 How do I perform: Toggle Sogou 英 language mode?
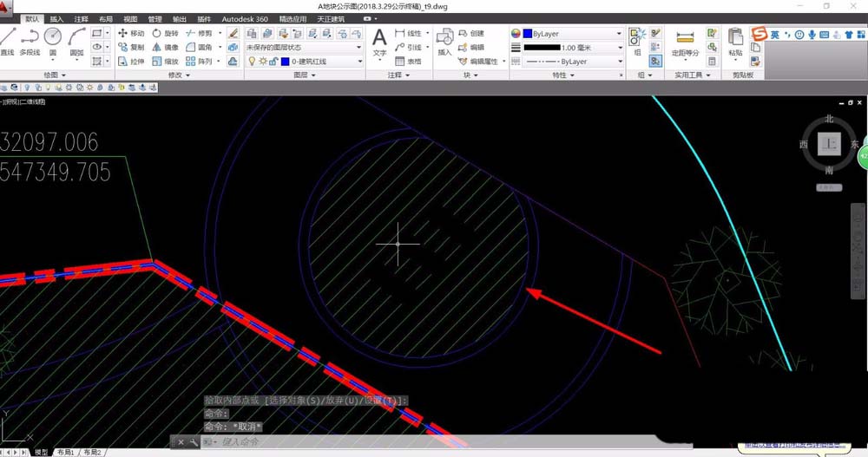775,35
